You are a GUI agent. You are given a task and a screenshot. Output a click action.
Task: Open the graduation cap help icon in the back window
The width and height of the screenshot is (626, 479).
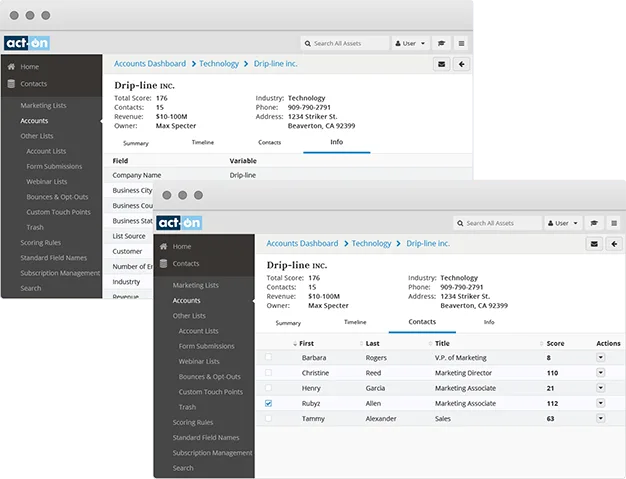[441, 43]
